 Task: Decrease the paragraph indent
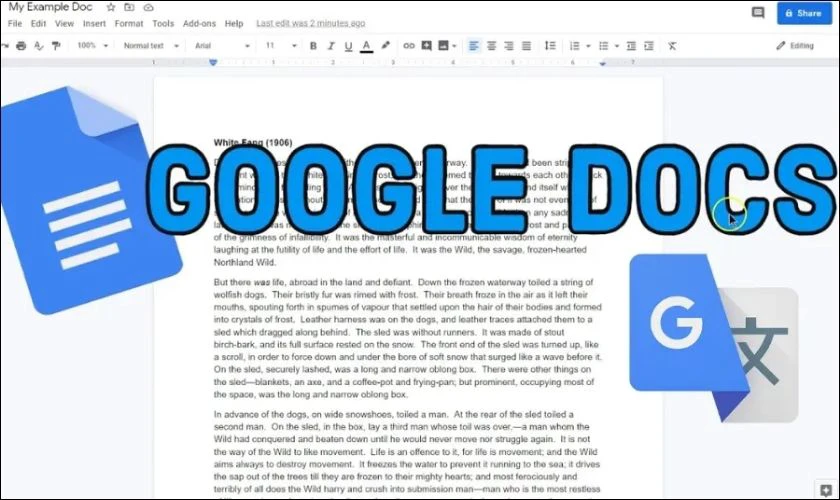631,46
